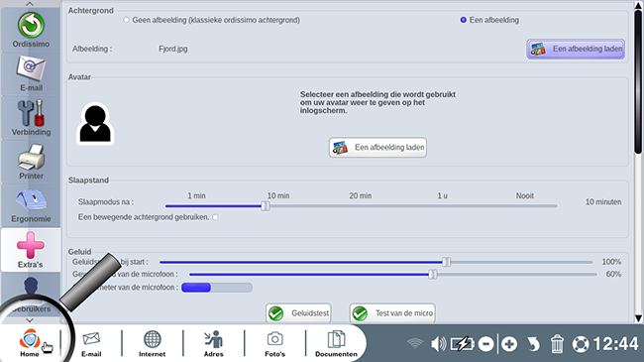644x362 pixels.
Task: Open the Internet tab in bottom bar
Action: click(x=152, y=343)
